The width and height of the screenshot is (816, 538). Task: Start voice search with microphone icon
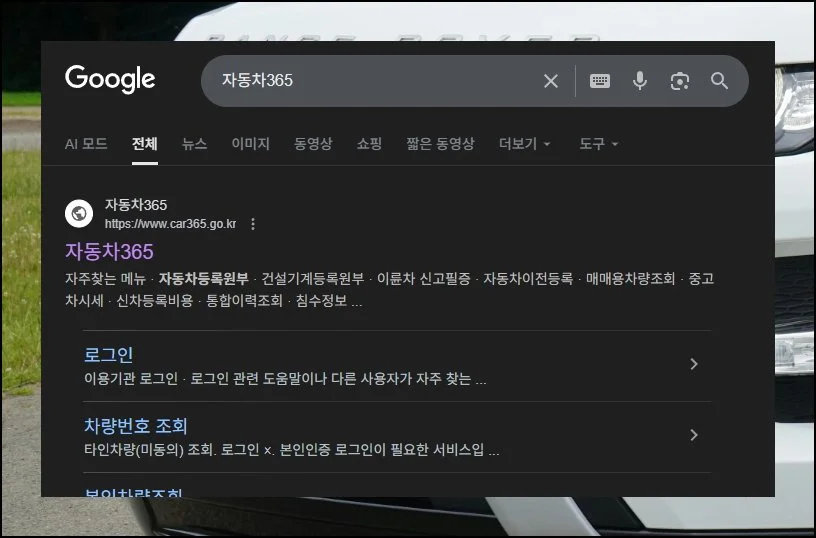coord(640,81)
